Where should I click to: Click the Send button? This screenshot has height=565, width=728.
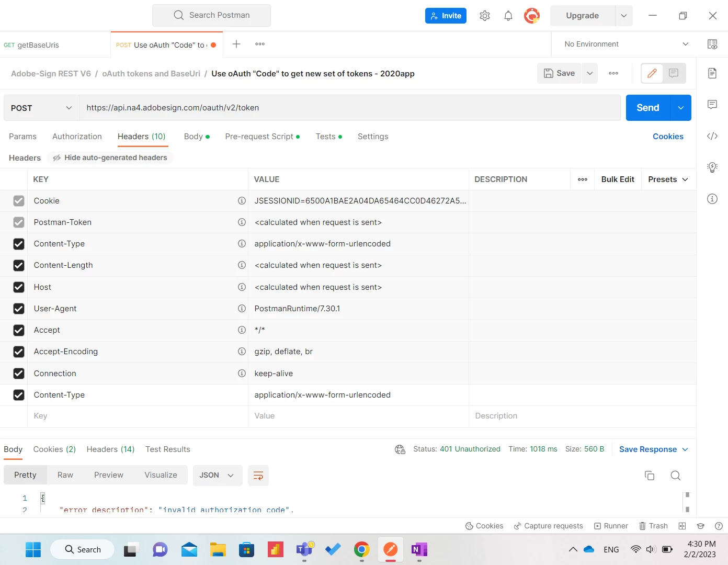(x=648, y=108)
